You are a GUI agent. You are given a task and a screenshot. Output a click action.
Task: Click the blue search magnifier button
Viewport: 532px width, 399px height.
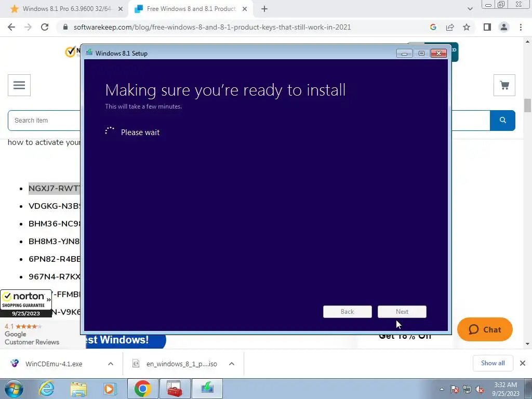click(502, 121)
